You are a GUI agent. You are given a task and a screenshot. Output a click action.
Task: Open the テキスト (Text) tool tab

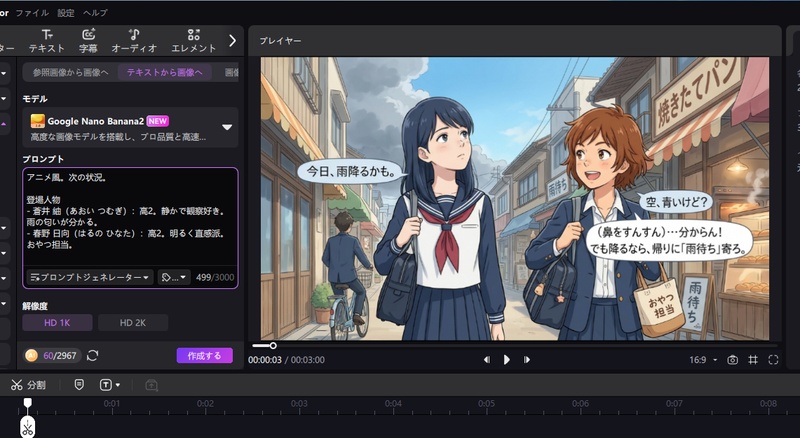pyautogui.click(x=47, y=41)
